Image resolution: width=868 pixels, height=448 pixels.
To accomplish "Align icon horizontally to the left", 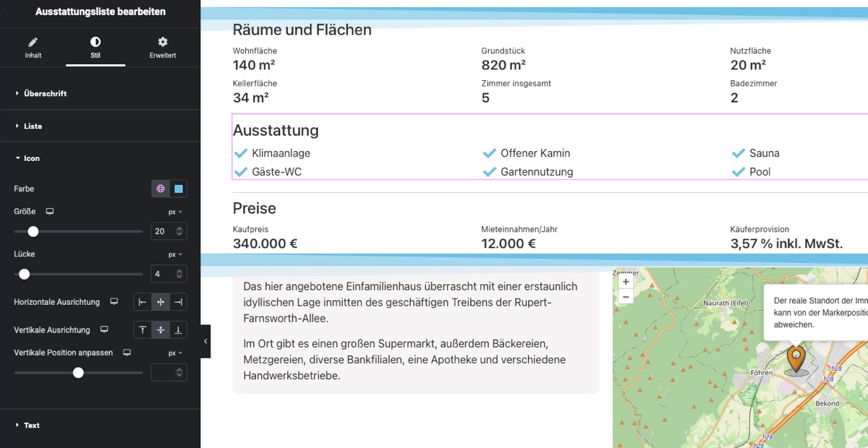I will 142,302.
